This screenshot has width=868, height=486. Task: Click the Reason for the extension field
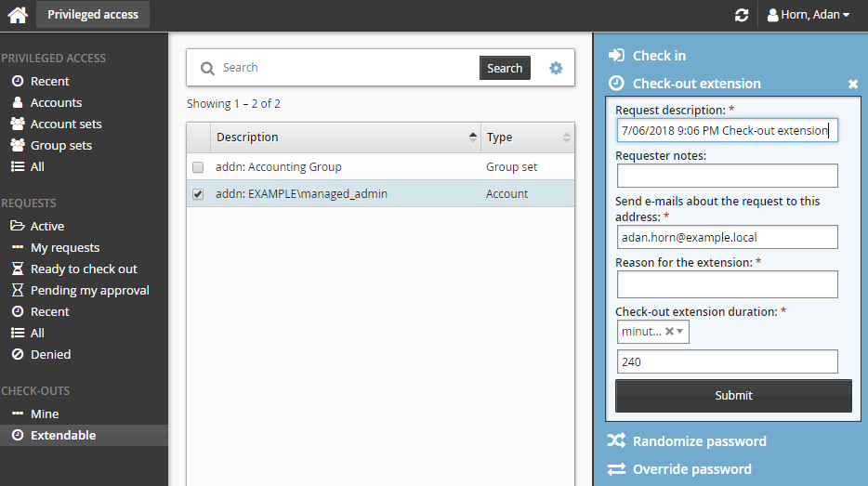727,284
